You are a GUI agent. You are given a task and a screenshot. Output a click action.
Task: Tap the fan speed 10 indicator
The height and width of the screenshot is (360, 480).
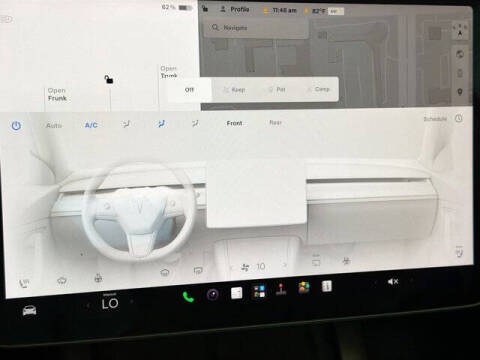coord(254,267)
